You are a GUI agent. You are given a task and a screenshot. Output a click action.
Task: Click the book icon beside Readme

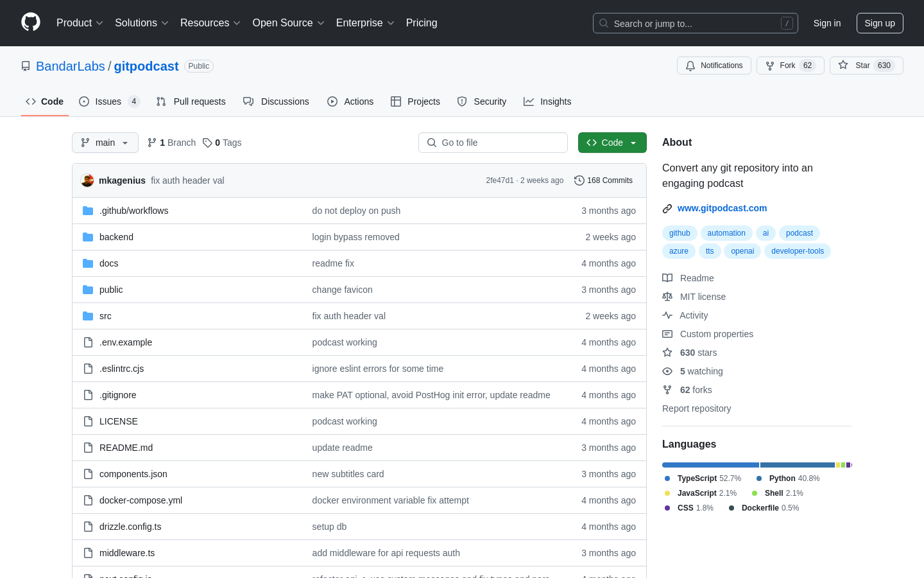tap(667, 278)
